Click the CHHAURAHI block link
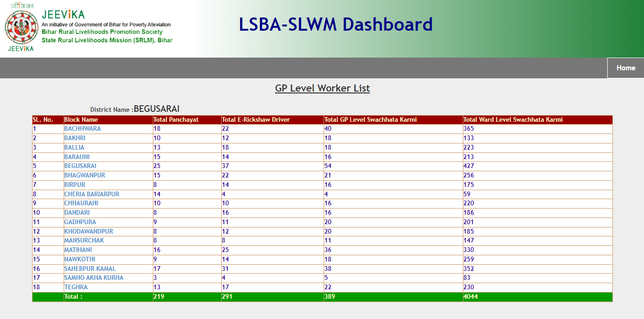Viewport: 644px width, 319px height. pyautogui.click(x=80, y=203)
